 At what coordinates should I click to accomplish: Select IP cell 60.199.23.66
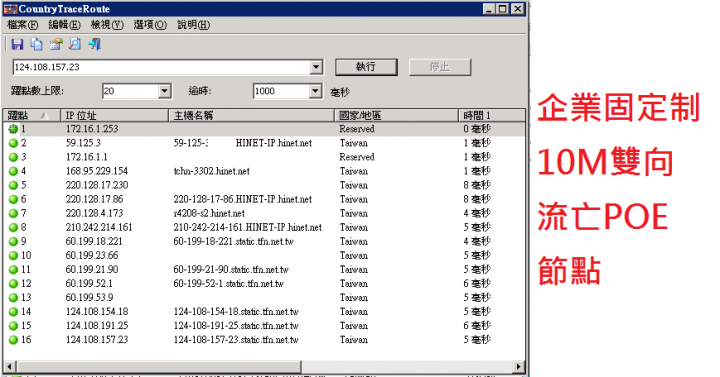click(x=92, y=255)
